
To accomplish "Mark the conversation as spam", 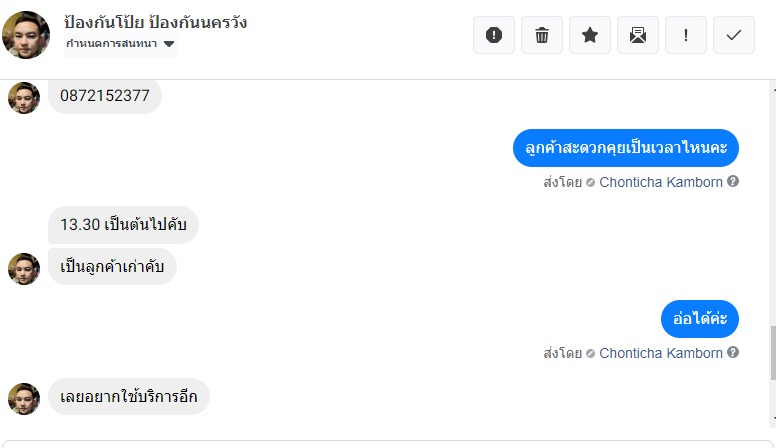I will pos(494,35).
